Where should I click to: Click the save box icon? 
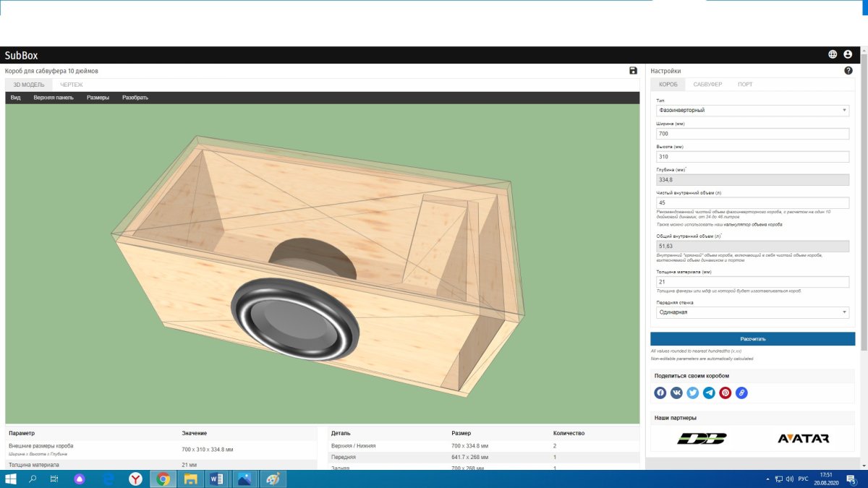[x=634, y=71]
